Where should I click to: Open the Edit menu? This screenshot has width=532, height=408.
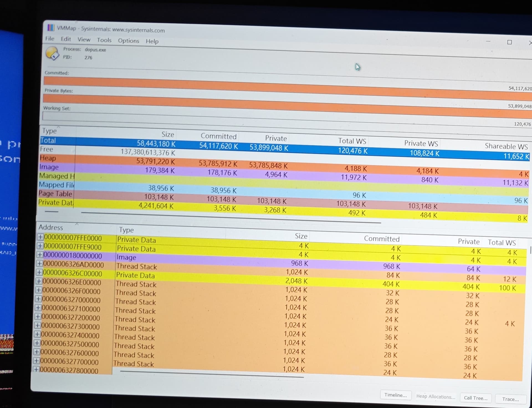(66, 39)
